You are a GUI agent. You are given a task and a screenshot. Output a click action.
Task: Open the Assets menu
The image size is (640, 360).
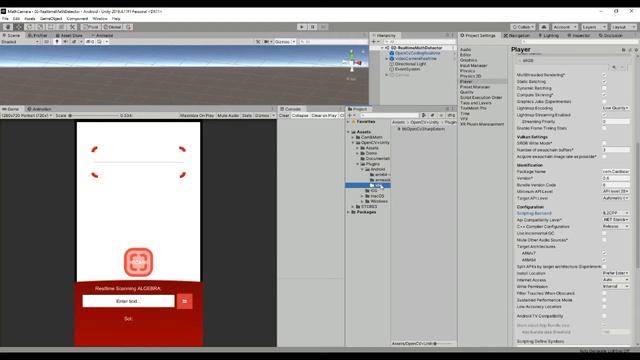(x=30, y=19)
